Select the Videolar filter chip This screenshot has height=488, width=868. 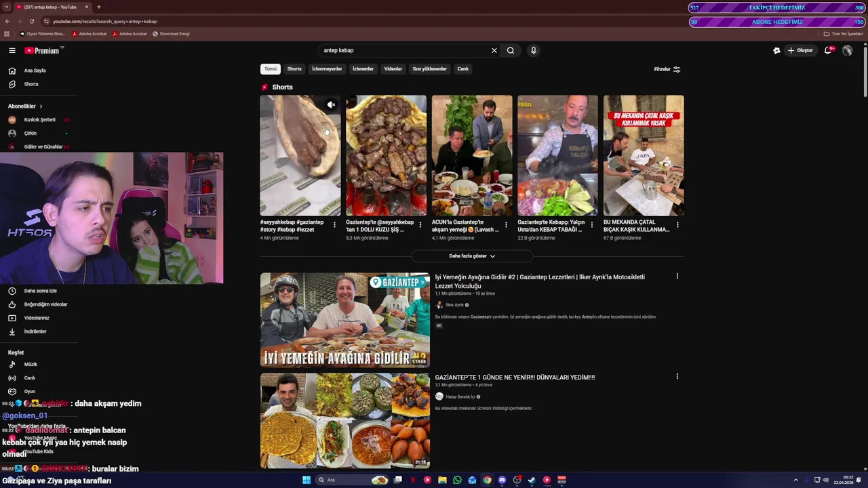(x=393, y=69)
